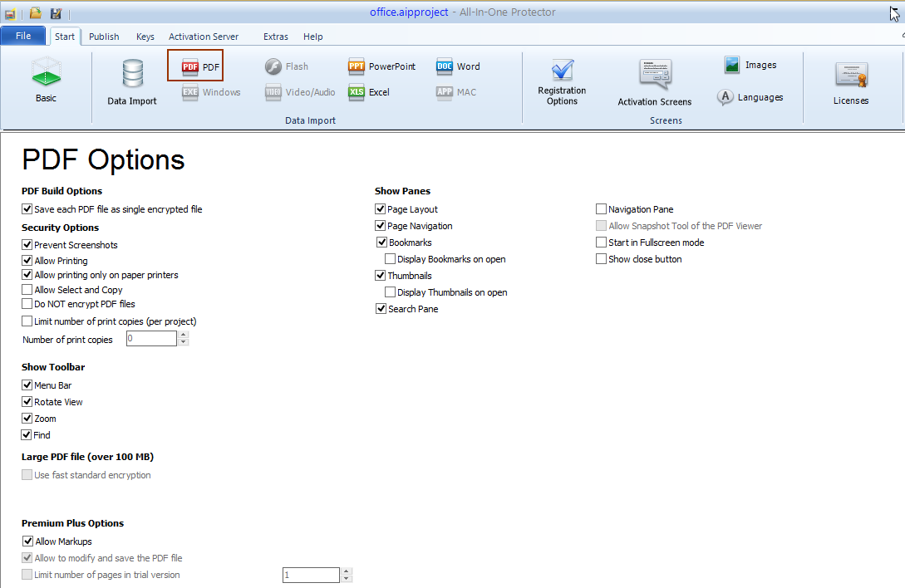905x588 pixels.
Task: Toggle Save each PDF as single encrypted file
Action: click(x=27, y=209)
